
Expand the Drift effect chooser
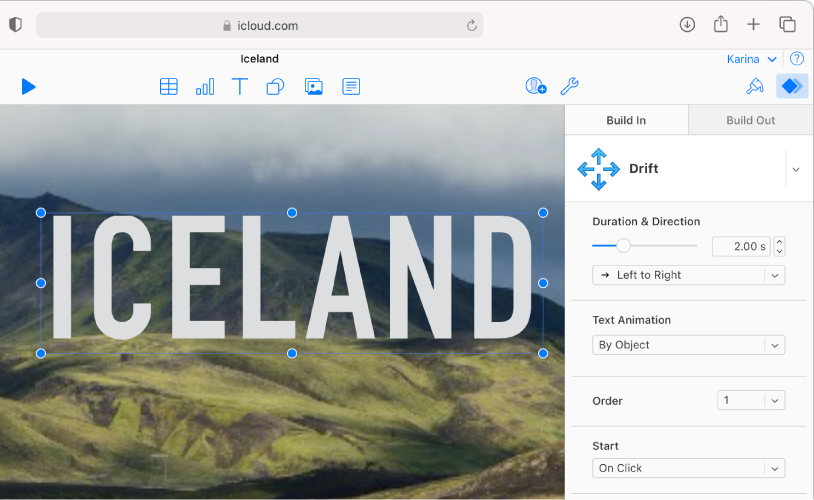[796, 170]
